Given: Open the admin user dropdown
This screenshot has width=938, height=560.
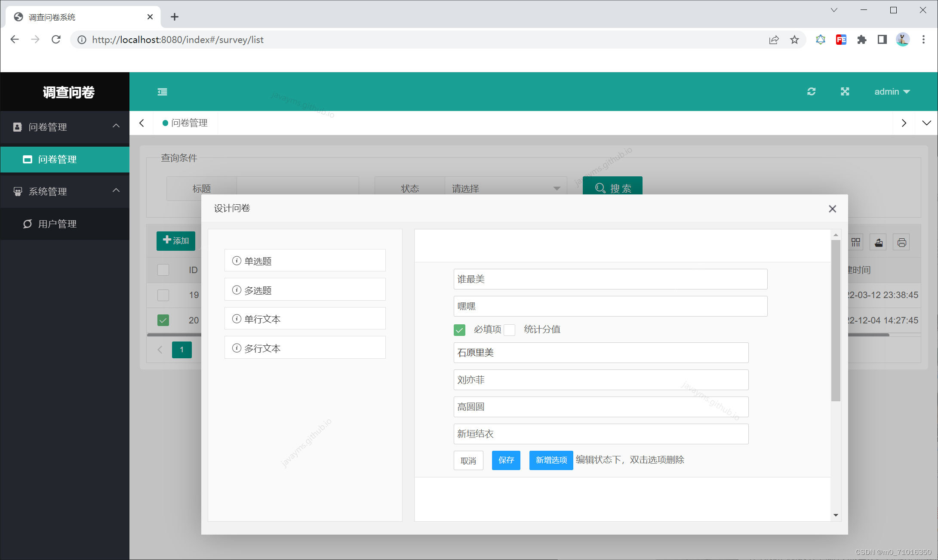Looking at the screenshot, I should (x=892, y=91).
